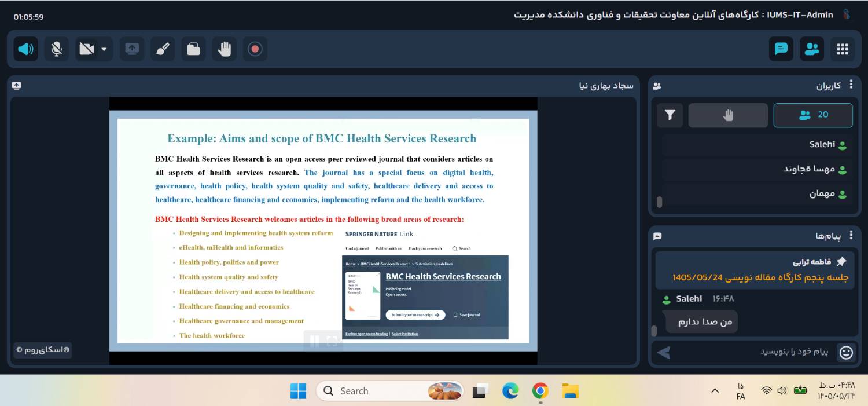
Task: Select user مهسا قجاوند in the list
Action: point(757,169)
